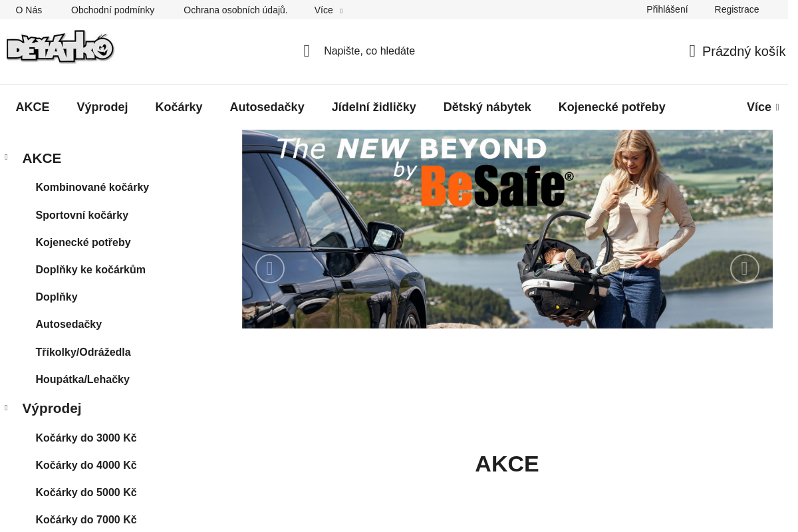Open Kombinované kočárky in sidebar
Image resolution: width=798 pixels, height=532 pixels.
coord(92,188)
